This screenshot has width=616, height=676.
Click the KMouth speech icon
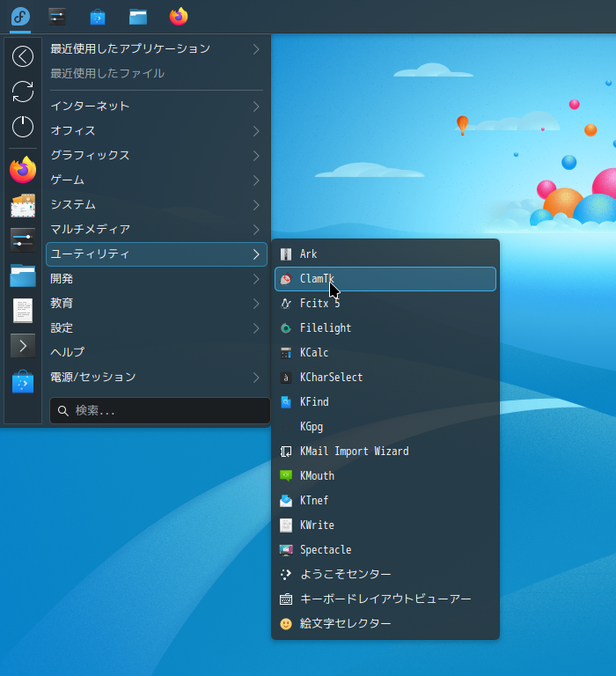pyautogui.click(x=286, y=476)
